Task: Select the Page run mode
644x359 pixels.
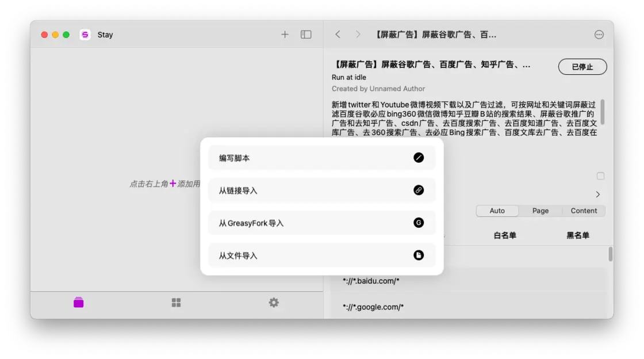Action: (x=540, y=211)
